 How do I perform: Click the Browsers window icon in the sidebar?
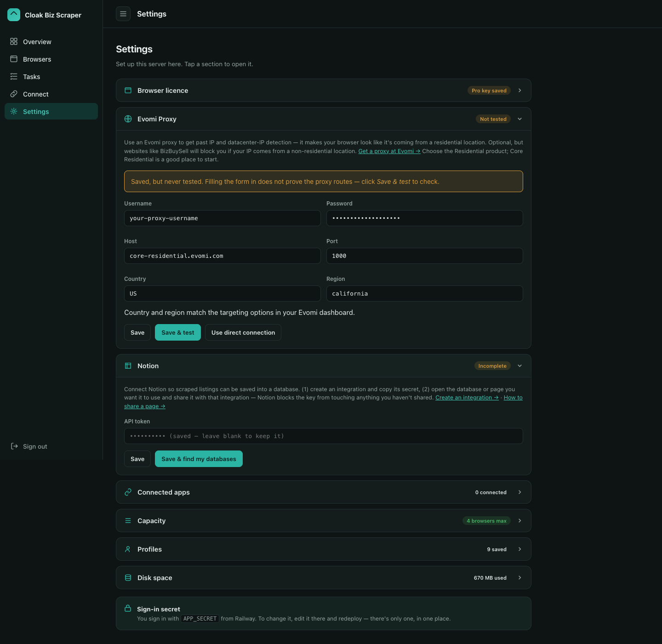[x=14, y=59]
